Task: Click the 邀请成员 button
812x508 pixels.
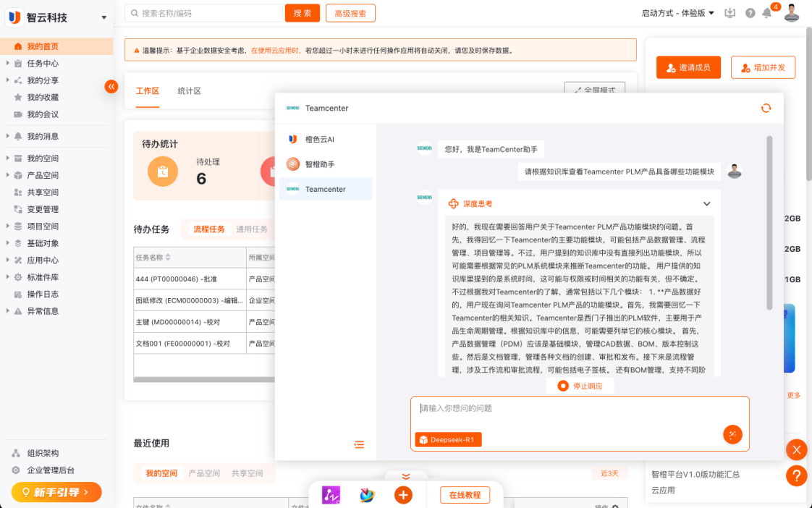Action: [x=689, y=67]
